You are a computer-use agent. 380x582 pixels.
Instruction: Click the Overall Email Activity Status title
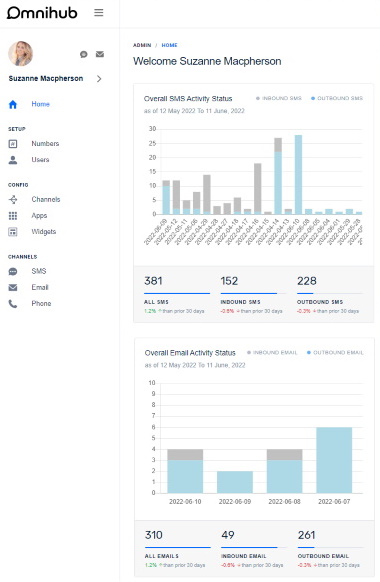[x=190, y=353]
